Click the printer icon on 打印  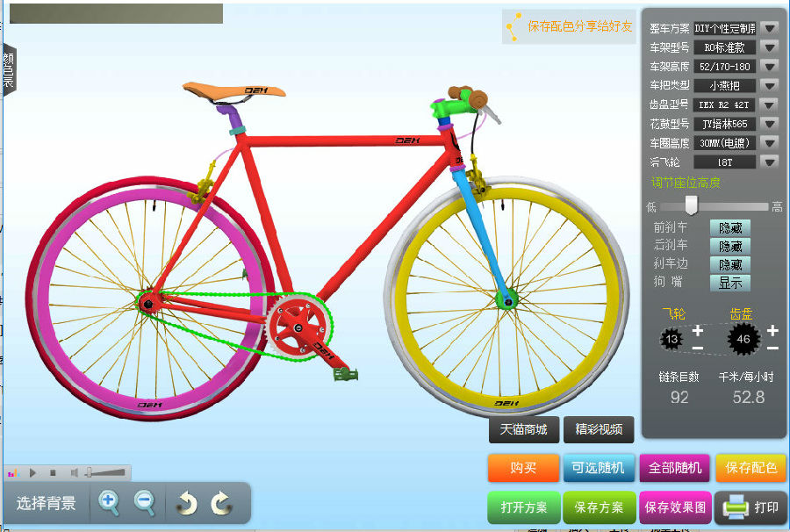click(736, 507)
